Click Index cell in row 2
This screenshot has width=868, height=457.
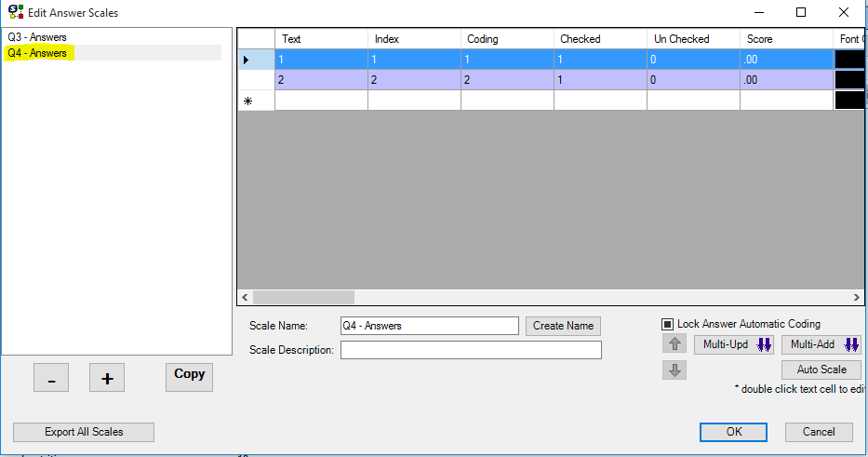[414, 80]
